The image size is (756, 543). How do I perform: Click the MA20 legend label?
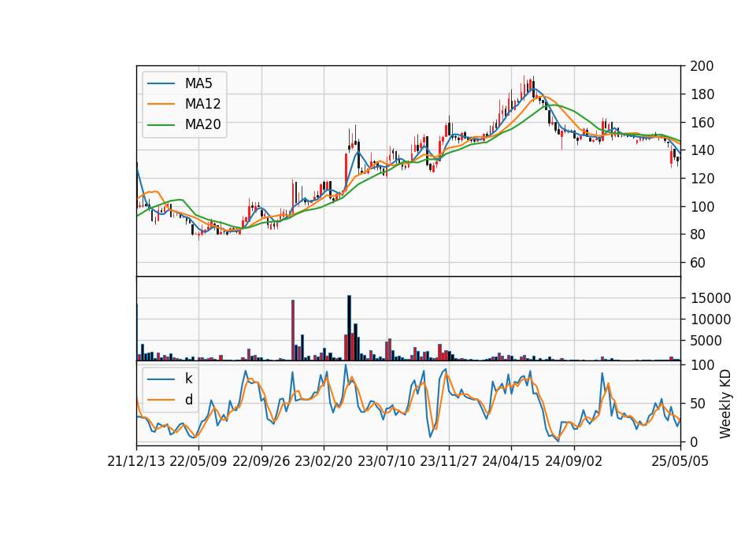click(202, 124)
